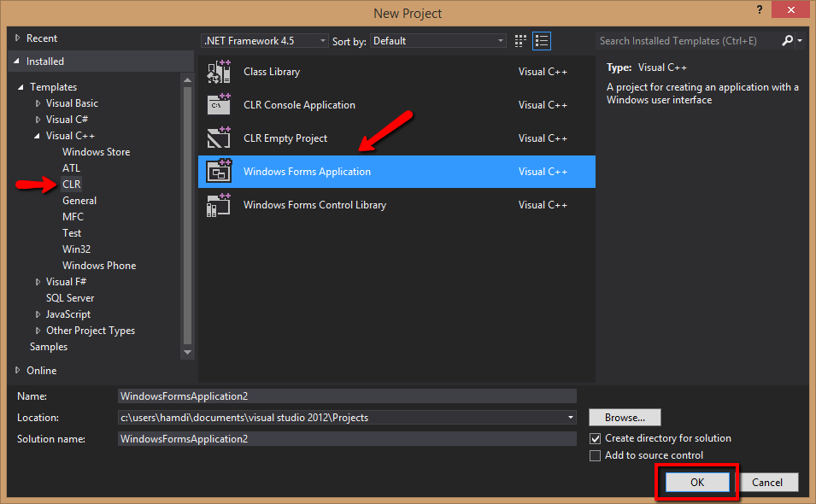Expand Other Project Types node
This screenshot has height=504, width=816.
(x=38, y=331)
